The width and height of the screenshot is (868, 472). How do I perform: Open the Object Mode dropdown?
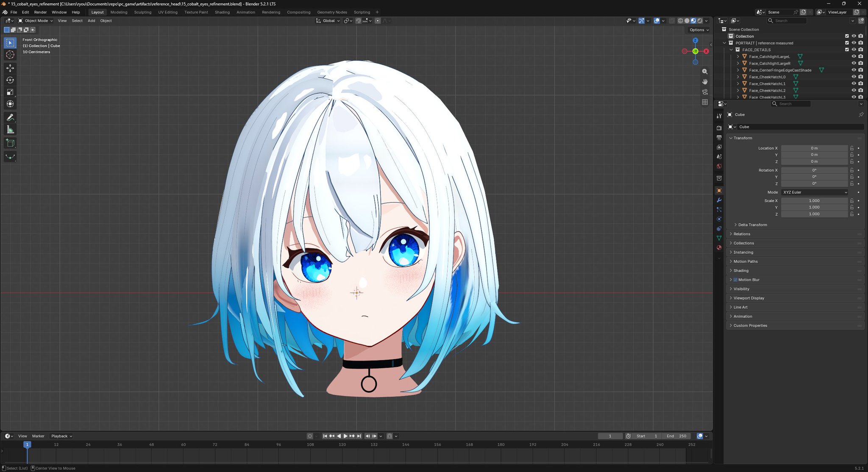click(x=36, y=21)
